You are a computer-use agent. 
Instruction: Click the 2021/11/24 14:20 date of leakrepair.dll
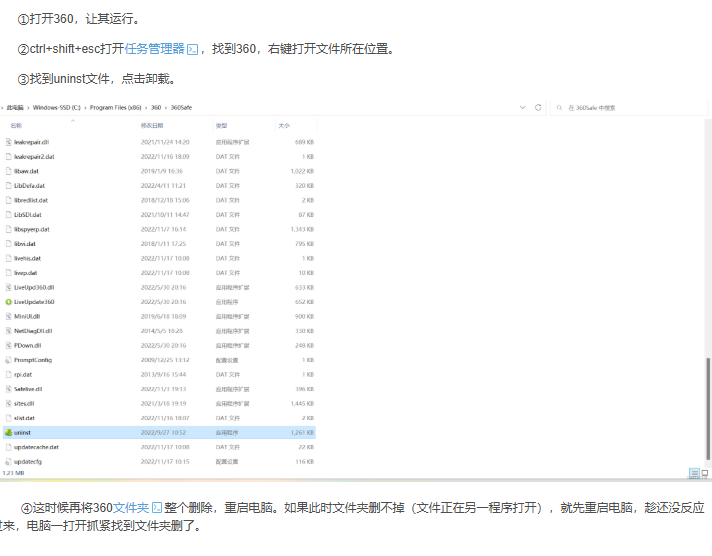165,142
